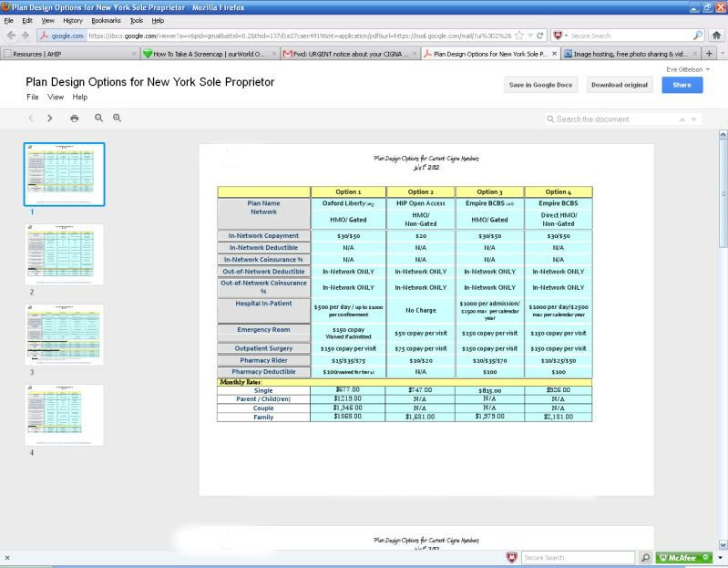Open Firefox Tools menu

(x=137, y=20)
